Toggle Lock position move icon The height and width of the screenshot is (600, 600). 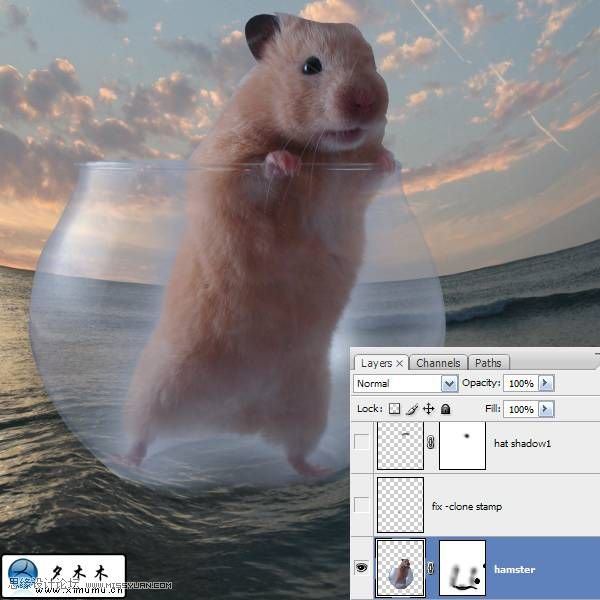click(429, 409)
